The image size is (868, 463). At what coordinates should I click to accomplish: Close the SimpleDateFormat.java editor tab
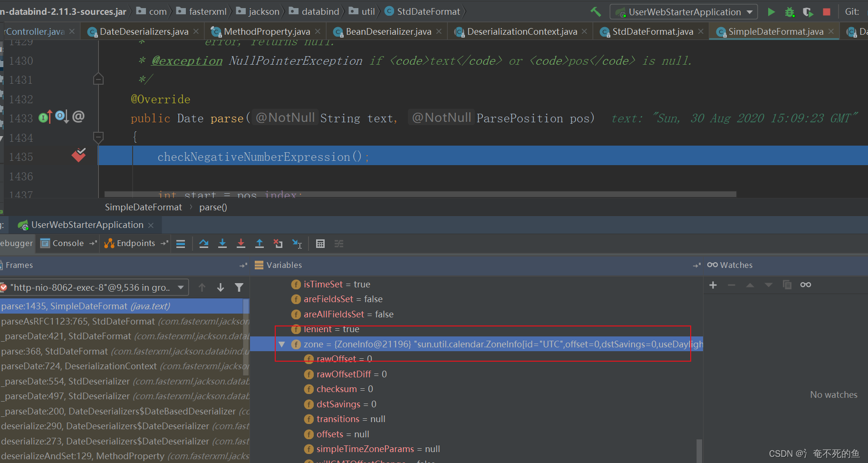pyautogui.click(x=831, y=31)
